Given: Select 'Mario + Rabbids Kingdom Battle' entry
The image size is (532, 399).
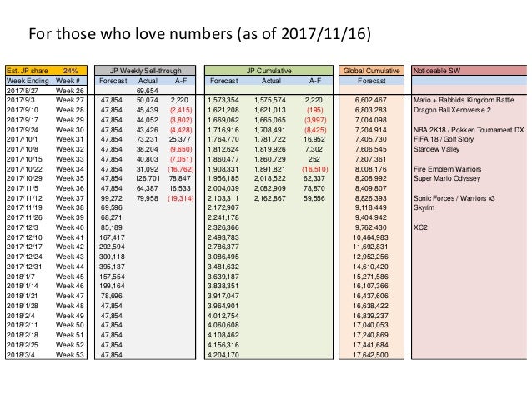Looking at the screenshot, I should click(x=464, y=100).
